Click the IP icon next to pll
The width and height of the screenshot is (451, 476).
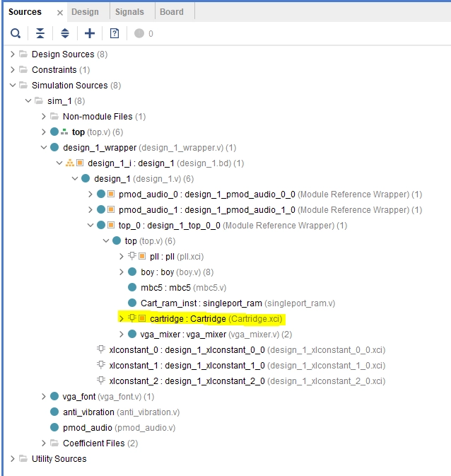pyautogui.click(x=132, y=256)
